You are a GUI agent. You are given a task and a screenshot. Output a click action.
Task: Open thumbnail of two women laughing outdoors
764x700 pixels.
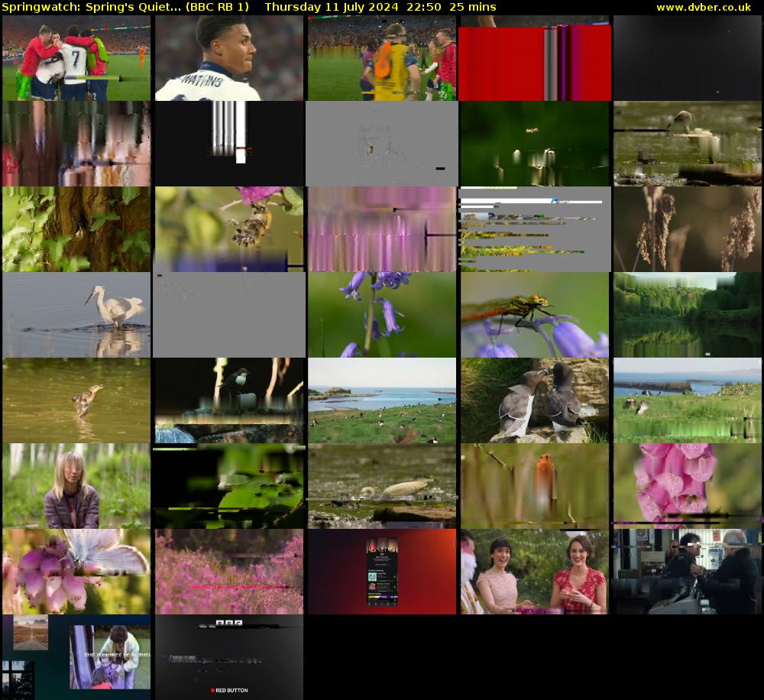(535, 572)
